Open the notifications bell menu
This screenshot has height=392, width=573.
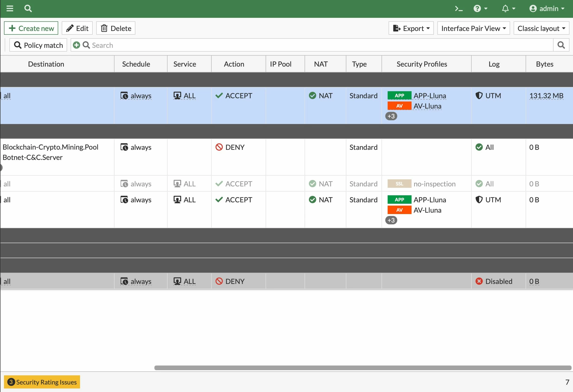[x=508, y=9]
